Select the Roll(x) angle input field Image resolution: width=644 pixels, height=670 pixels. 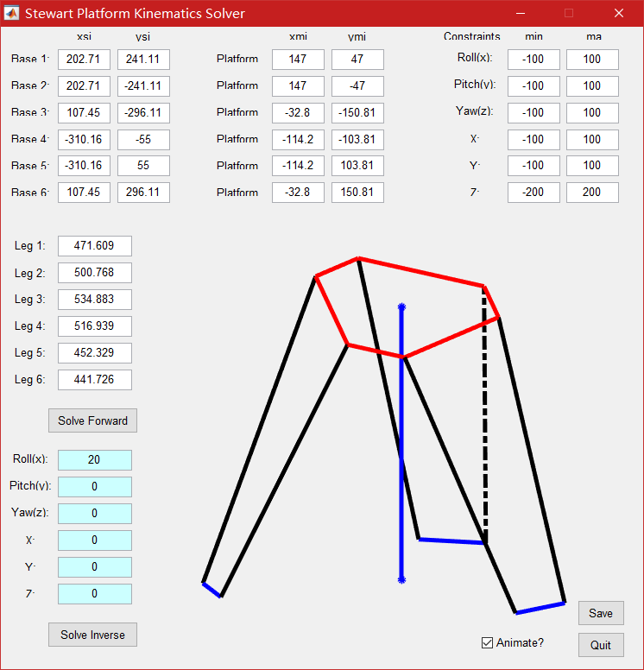click(94, 460)
